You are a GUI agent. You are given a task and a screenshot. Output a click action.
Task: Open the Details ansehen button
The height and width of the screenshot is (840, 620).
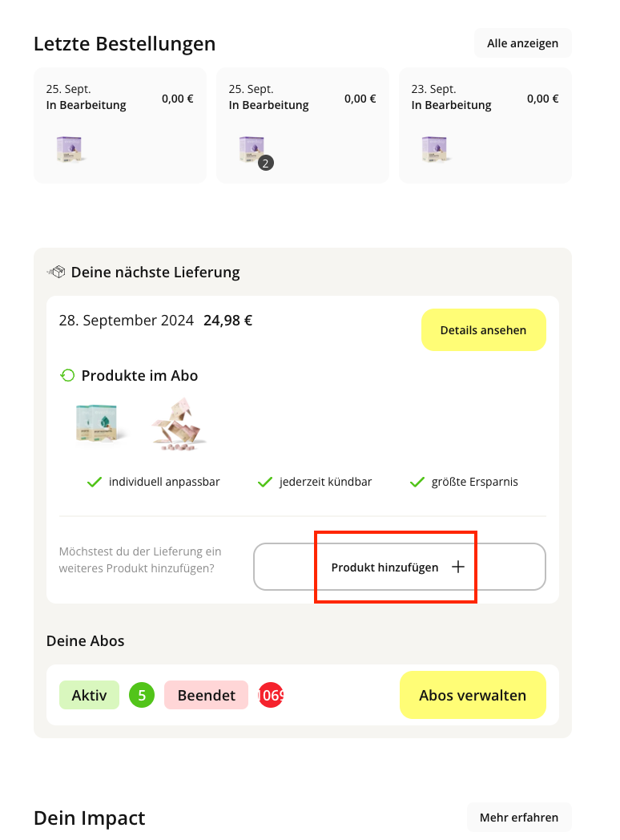(484, 330)
